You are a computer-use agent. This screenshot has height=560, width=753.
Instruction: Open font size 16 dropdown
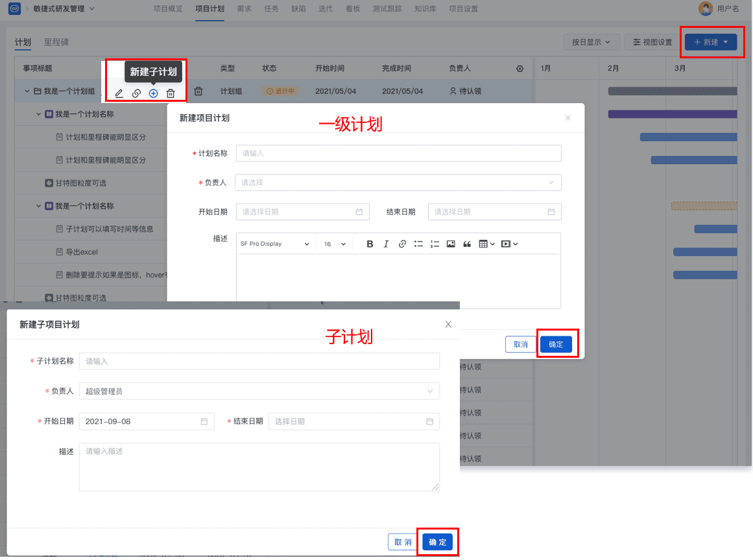335,244
